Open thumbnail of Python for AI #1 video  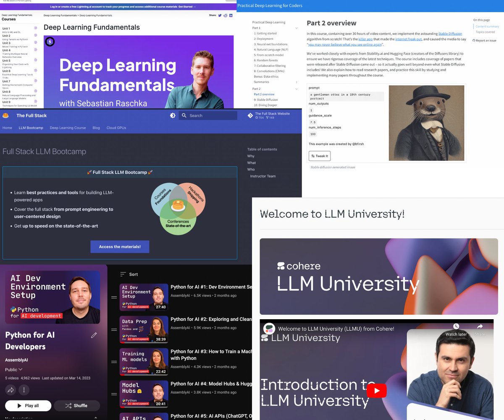(x=144, y=297)
